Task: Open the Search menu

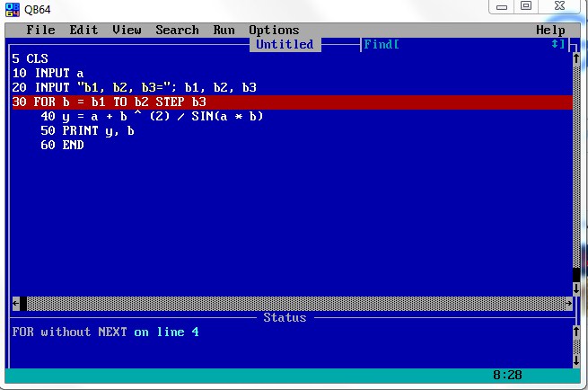Action: click(177, 30)
